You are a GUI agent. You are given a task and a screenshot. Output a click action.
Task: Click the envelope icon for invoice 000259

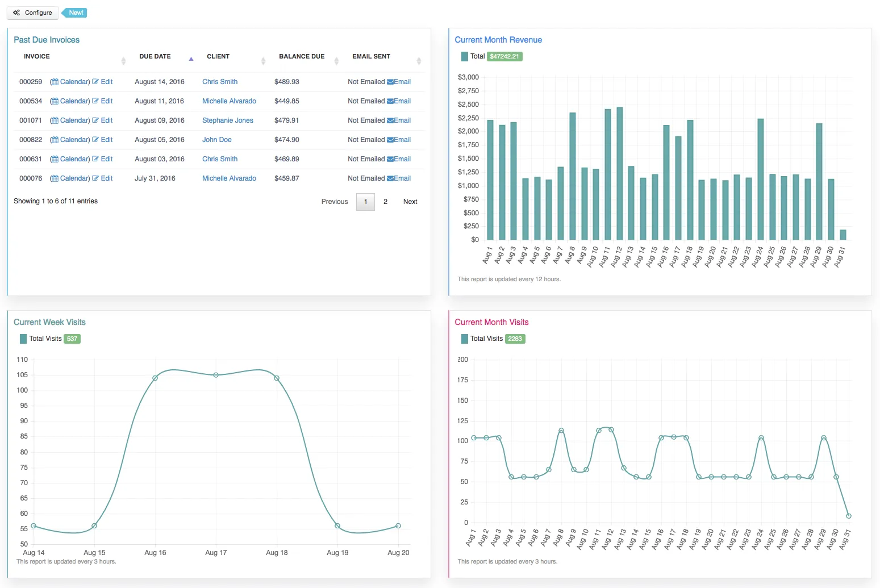tap(390, 82)
